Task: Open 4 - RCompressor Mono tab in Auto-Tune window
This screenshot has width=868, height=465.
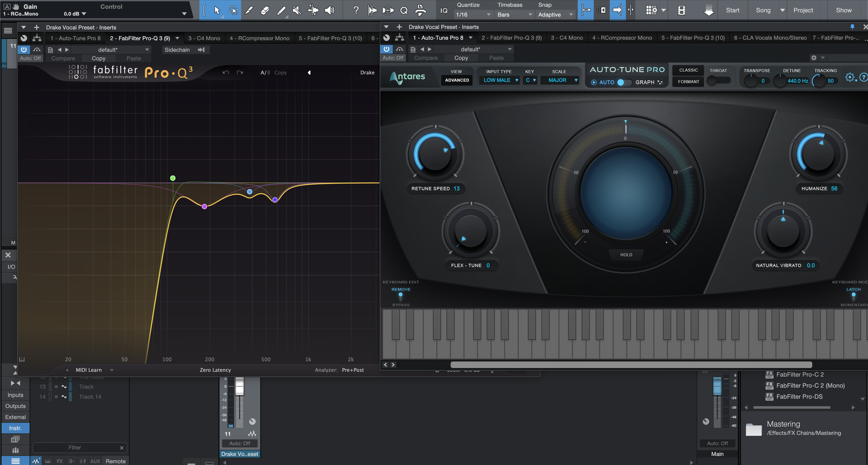Action: click(622, 38)
